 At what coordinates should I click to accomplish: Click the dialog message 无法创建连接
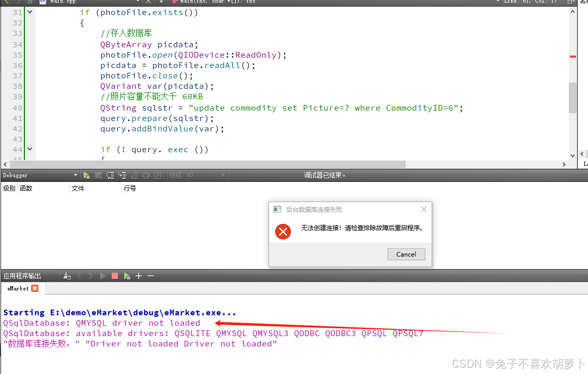(362, 228)
